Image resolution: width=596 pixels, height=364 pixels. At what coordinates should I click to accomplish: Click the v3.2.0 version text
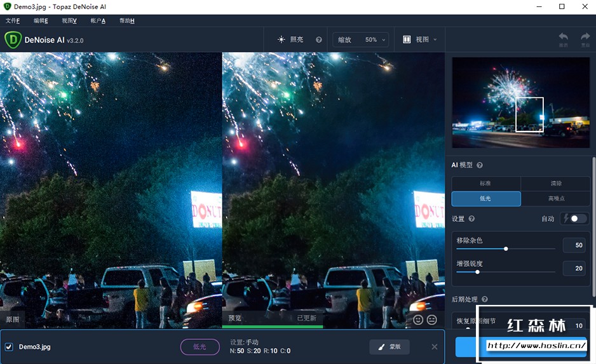click(75, 40)
